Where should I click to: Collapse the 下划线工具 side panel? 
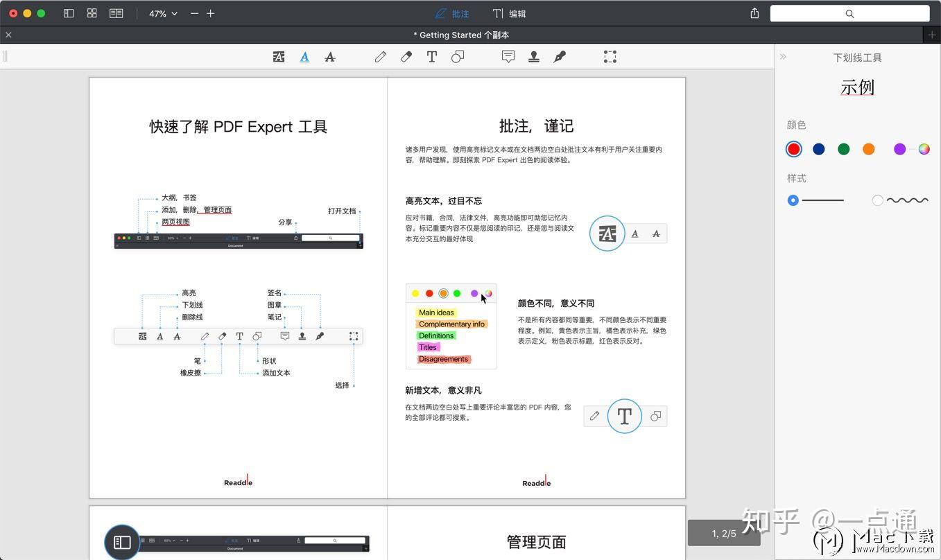(x=783, y=57)
